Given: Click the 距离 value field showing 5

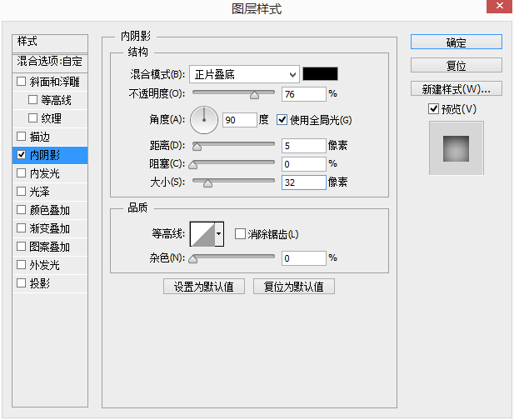Looking at the screenshot, I should click(303, 146).
